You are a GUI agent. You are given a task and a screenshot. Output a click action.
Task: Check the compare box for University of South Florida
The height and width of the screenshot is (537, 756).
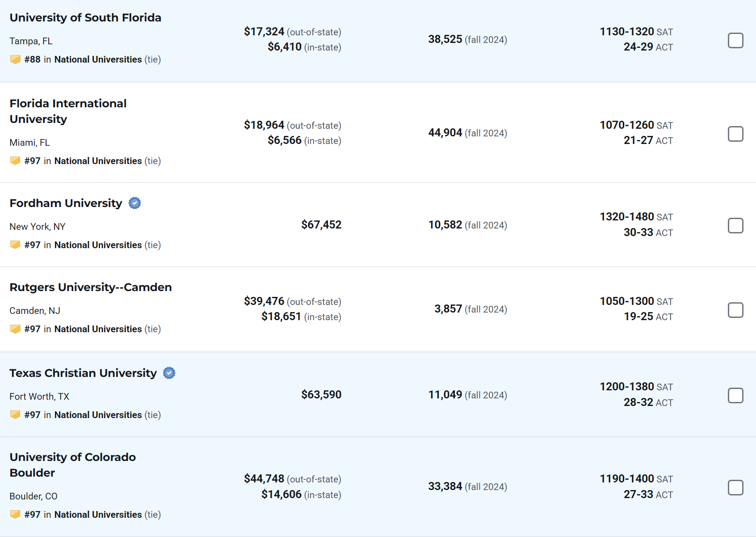(x=735, y=41)
